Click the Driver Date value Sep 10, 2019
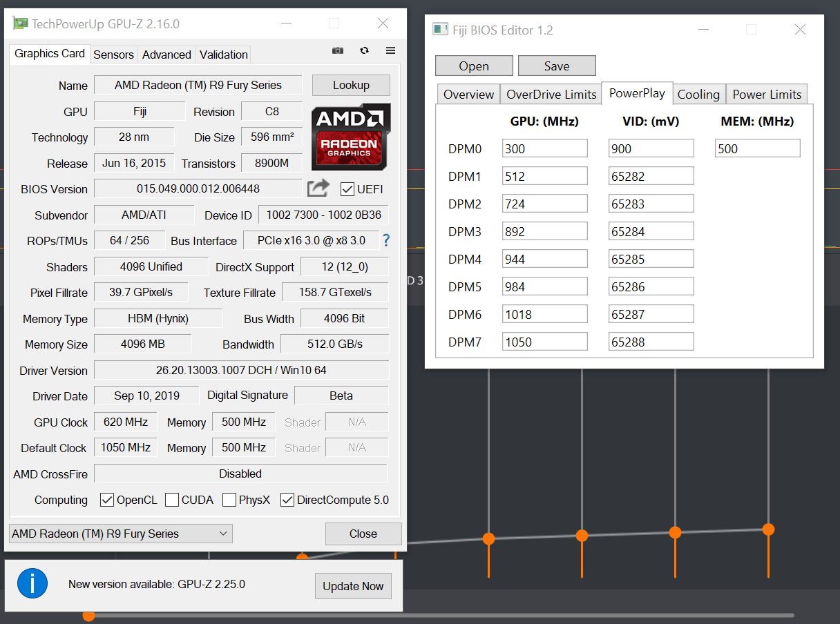 point(146,396)
